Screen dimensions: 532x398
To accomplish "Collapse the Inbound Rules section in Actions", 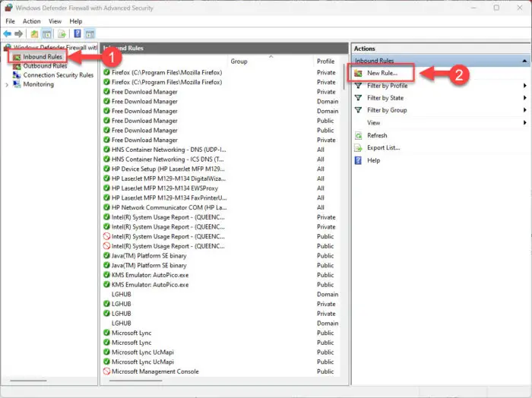I will pos(524,61).
